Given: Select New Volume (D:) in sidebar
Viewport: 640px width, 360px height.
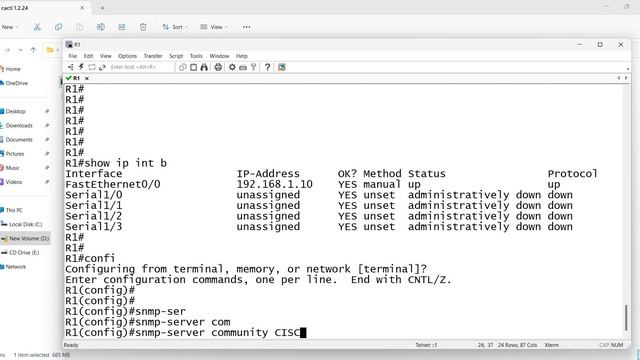Looking at the screenshot, I should [26, 238].
